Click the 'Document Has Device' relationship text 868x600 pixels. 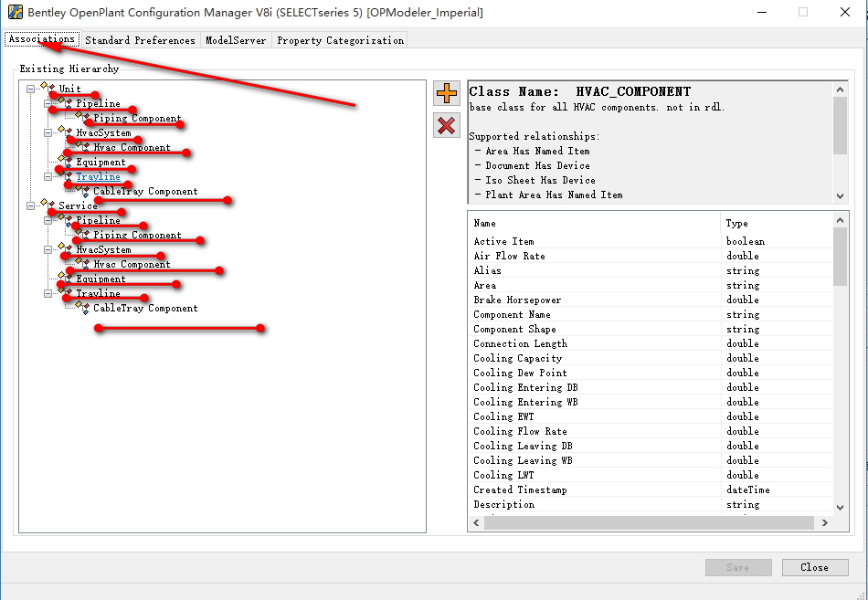tap(537, 165)
